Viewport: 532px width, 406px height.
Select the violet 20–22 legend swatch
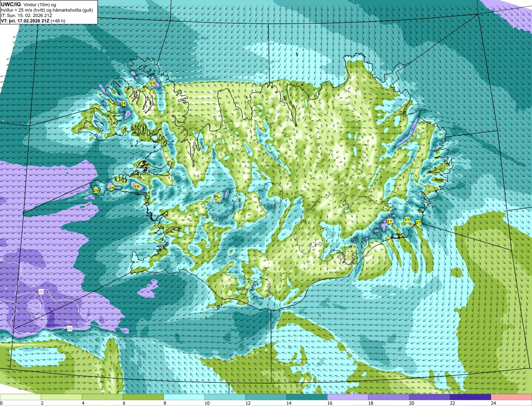(x=430, y=397)
